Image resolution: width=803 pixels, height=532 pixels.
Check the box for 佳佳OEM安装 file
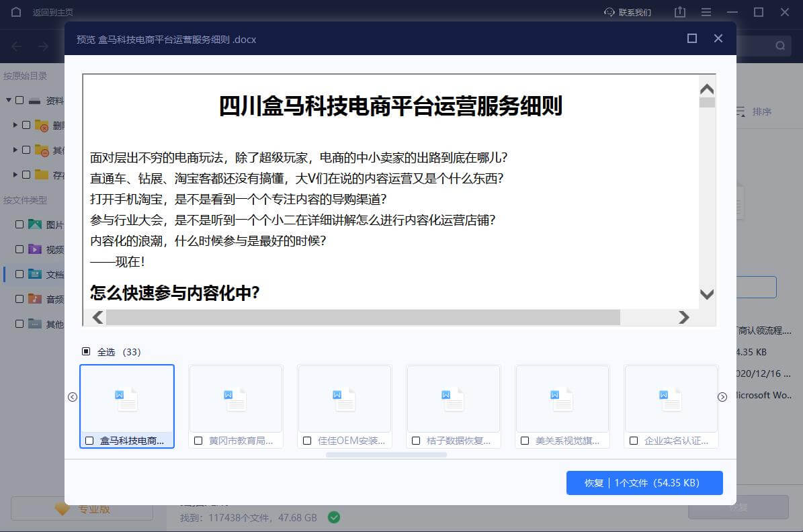click(307, 441)
